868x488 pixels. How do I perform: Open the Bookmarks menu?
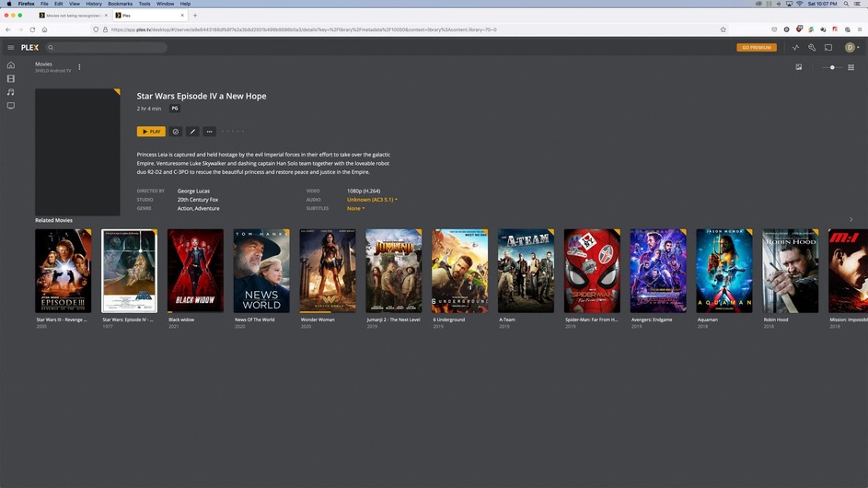[121, 4]
